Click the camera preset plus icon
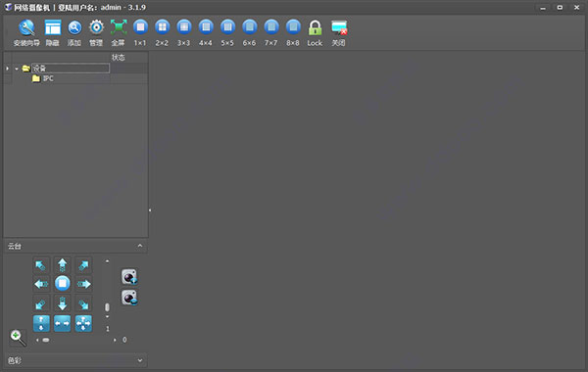588x372 pixels. click(x=129, y=277)
